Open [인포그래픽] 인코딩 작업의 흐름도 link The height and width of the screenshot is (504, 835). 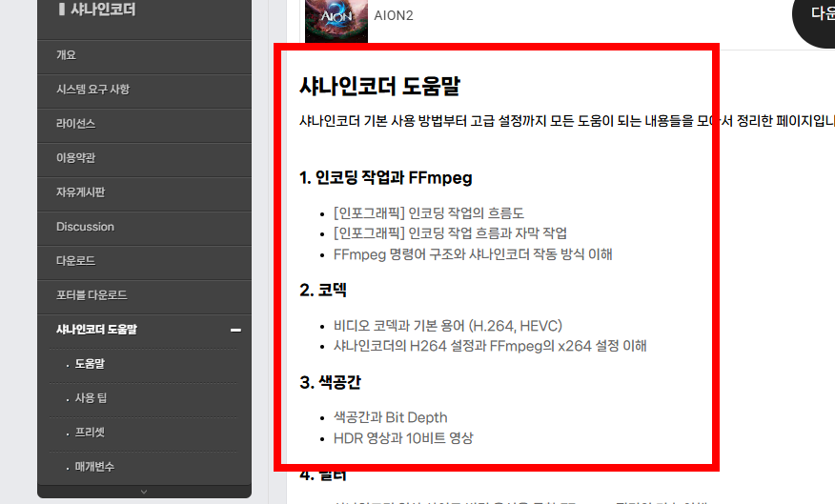429,213
